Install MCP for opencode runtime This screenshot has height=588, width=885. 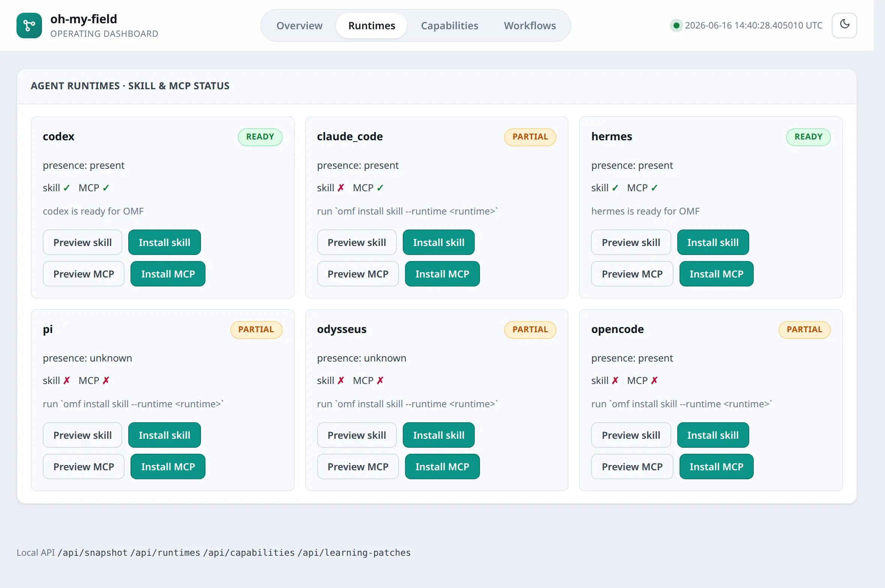pos(716,466)
